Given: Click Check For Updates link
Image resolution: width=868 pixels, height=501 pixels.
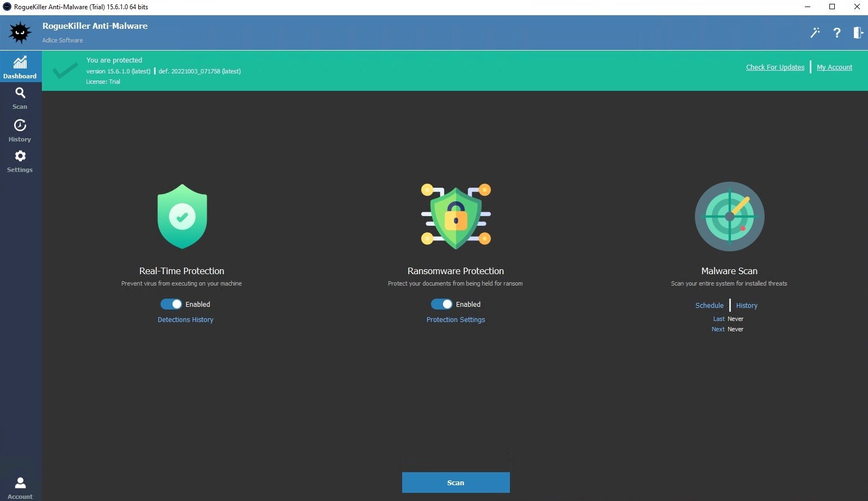Looking at the screenshot, I should pyautogui.click(x=775, y=67).
